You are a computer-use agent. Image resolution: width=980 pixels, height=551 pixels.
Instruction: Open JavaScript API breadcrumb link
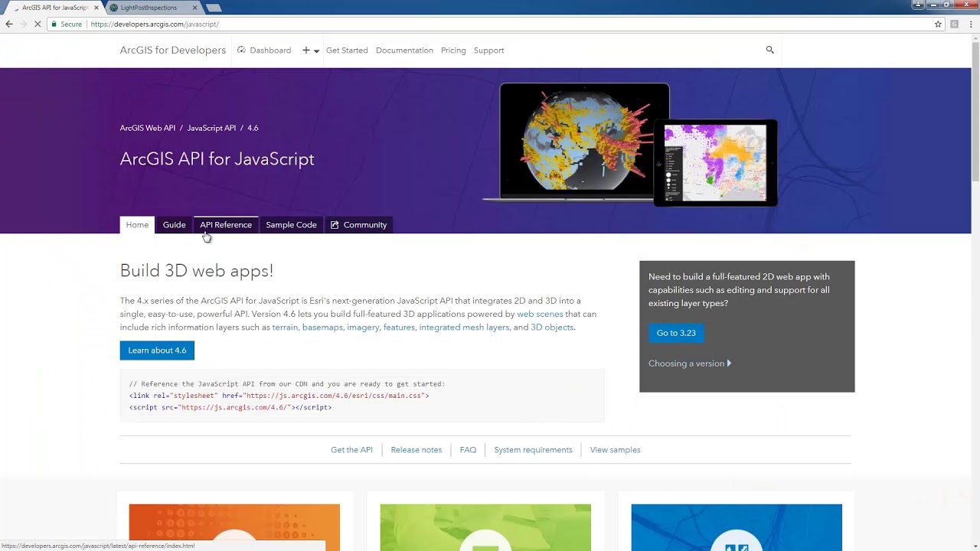tap(211, 128)
